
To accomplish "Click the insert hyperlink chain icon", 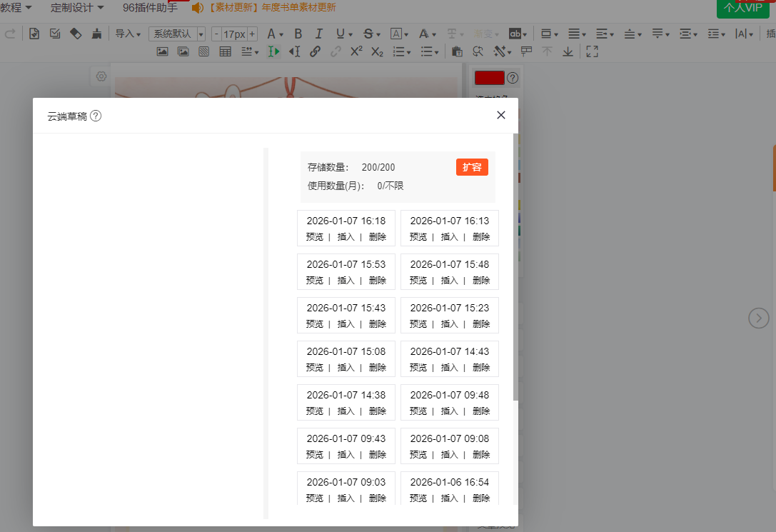I will tap(315, 51).
